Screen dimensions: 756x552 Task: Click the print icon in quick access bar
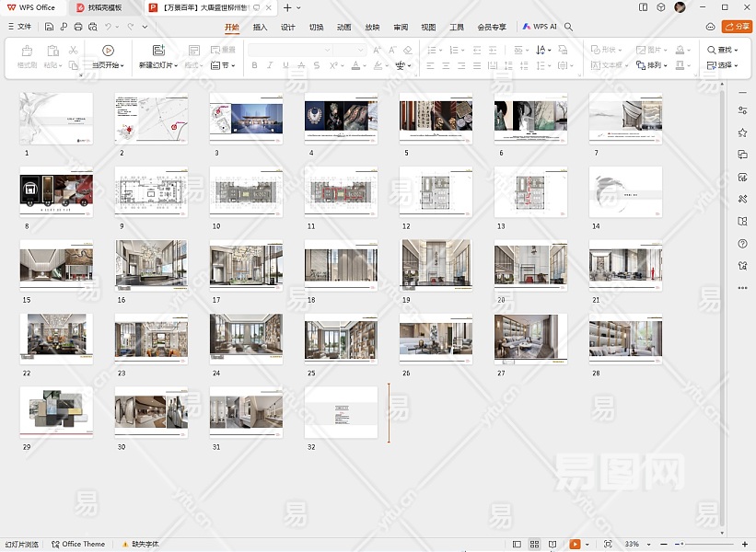click(78, 28)
